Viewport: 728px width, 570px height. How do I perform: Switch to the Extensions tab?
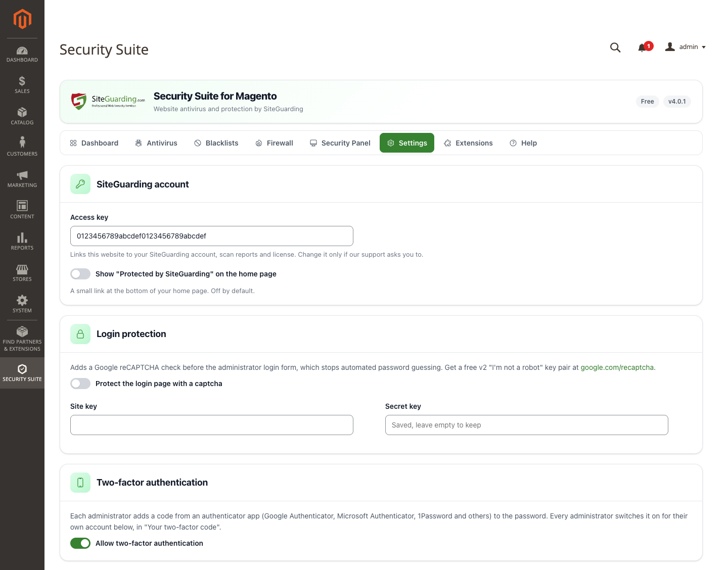468,143
